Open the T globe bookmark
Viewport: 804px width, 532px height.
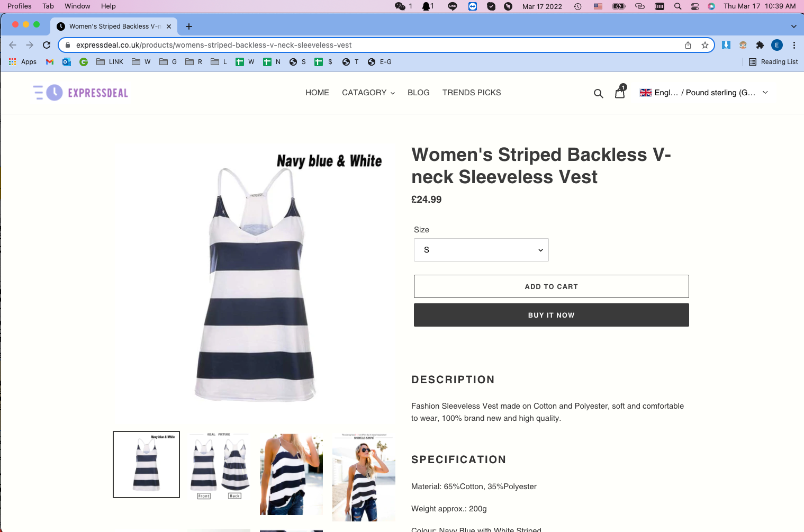(350, 62)
